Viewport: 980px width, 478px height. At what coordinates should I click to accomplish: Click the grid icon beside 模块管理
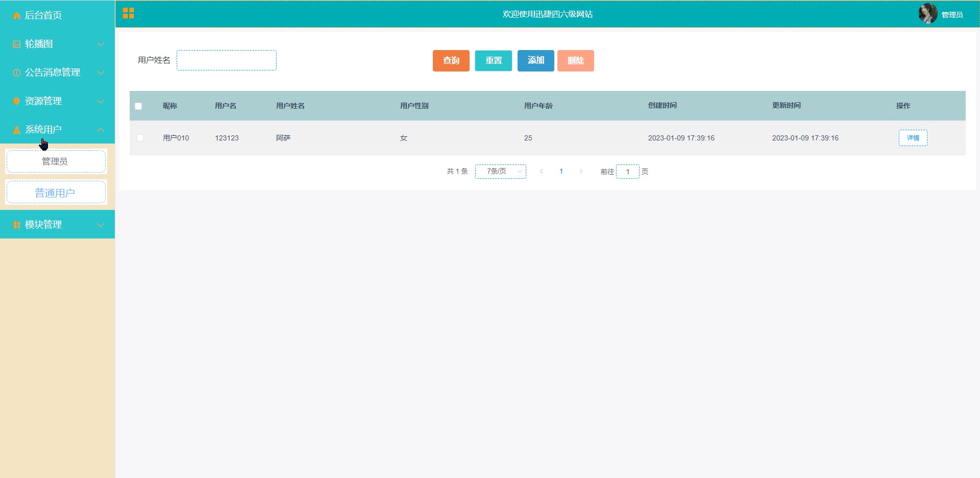(16, 225)
